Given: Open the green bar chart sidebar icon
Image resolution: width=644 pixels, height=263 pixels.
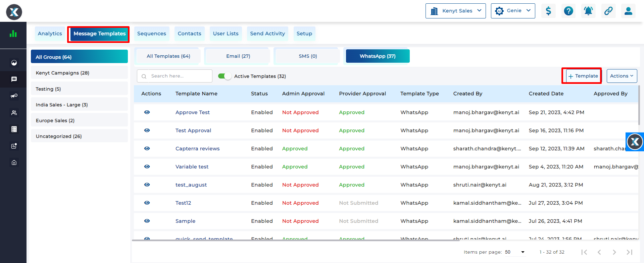Looking at the screenshot, I should [13, 34].
